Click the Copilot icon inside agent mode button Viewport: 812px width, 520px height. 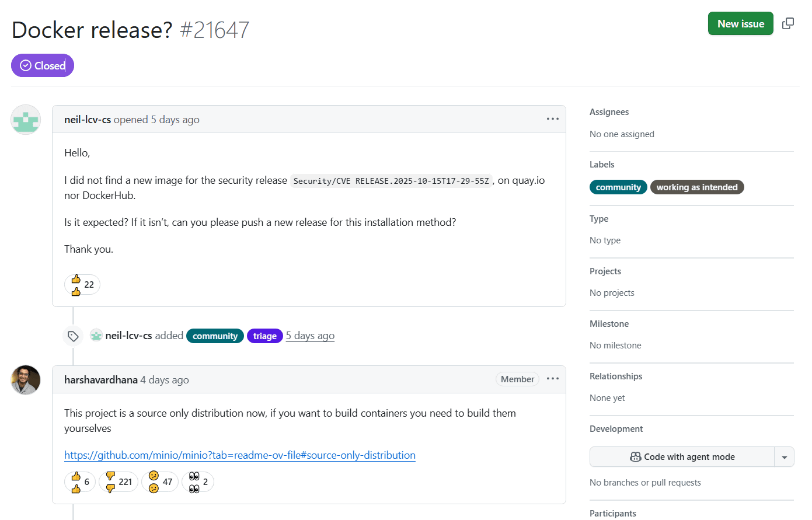click(x=635, y=456)
